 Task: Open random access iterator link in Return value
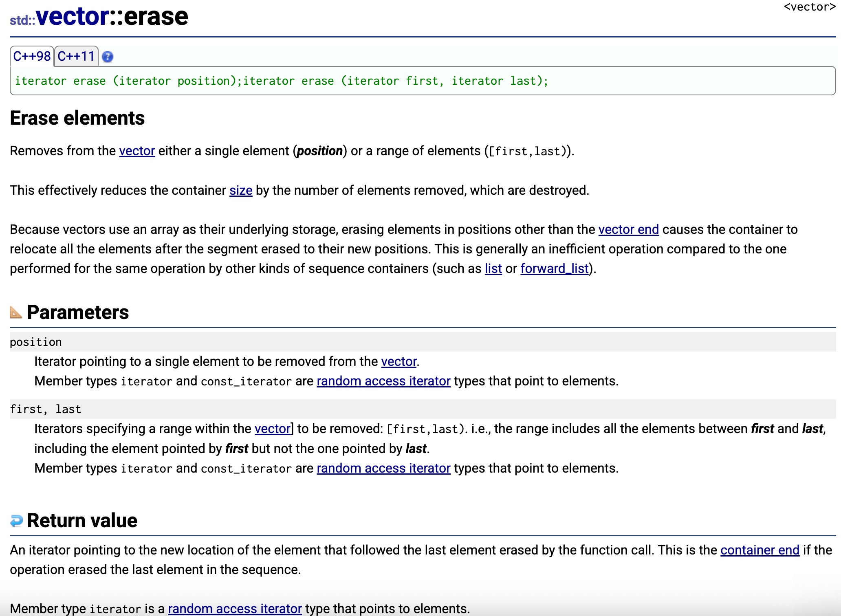235,609
